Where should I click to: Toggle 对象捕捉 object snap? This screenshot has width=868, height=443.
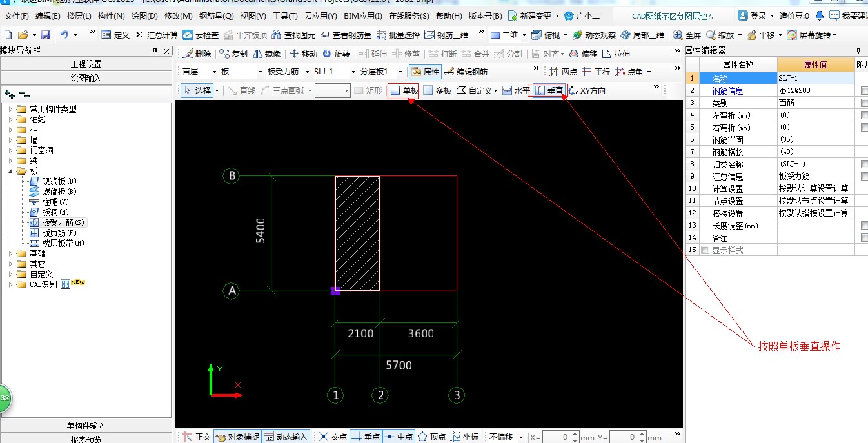pos(237,437)
